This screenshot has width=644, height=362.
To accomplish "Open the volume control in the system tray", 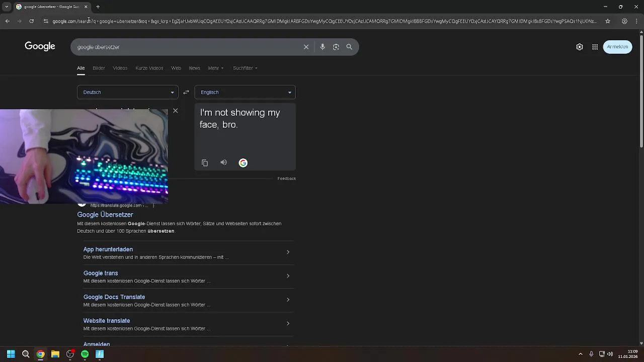I will 610,354.
